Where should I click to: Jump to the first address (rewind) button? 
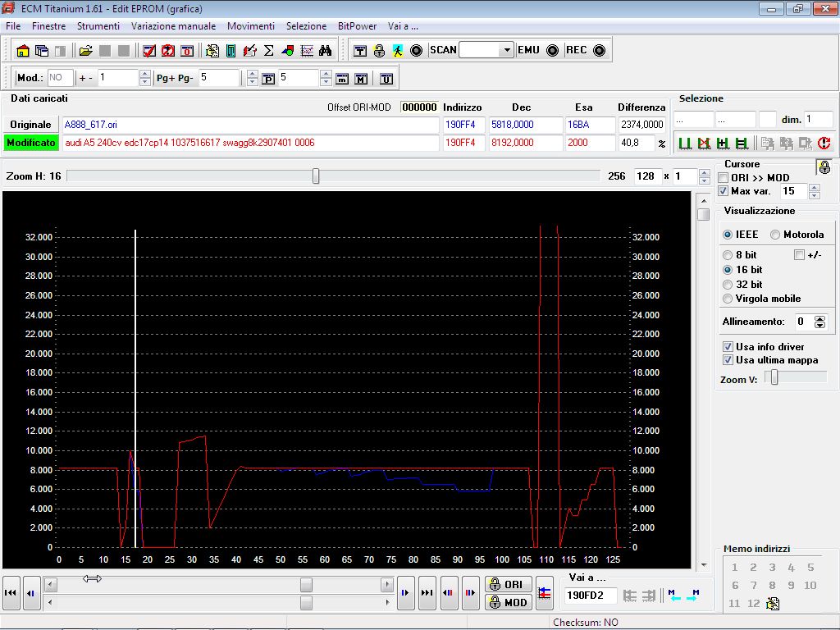tap(11, 593)
